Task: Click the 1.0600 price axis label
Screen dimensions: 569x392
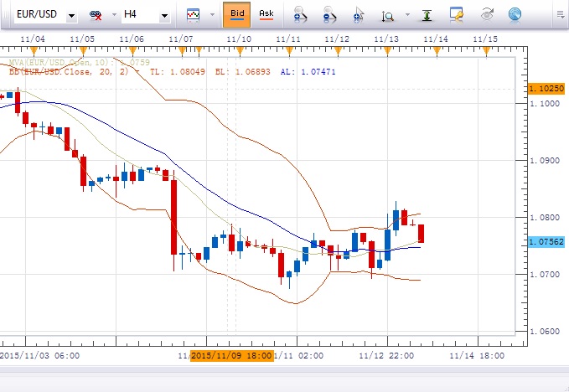Action: click(545, 332)
